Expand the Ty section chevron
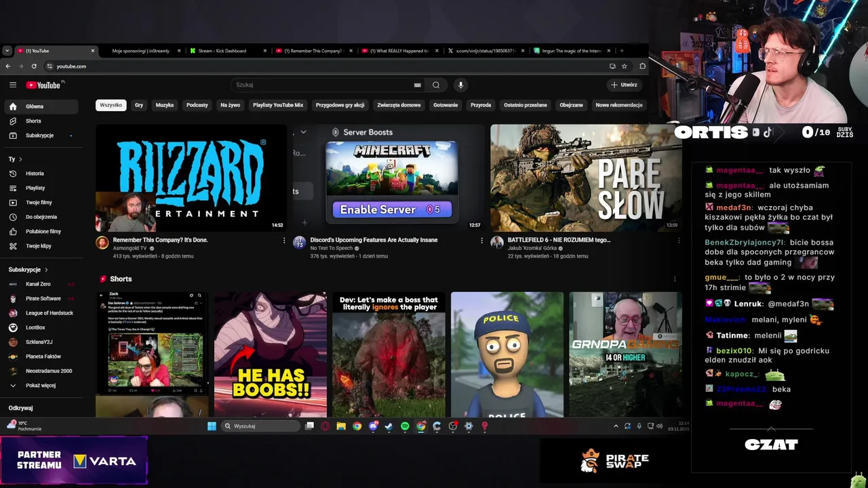This screenshot has height=488, width=868. (20, 159)
